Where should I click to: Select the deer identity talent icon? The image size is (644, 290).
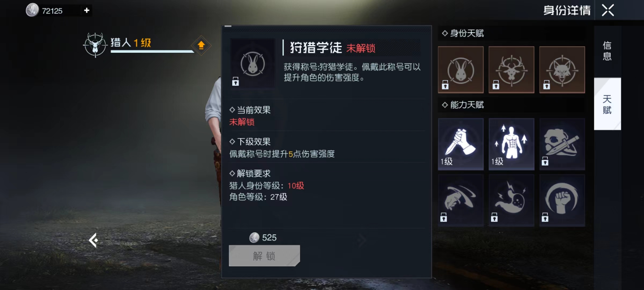511,70
